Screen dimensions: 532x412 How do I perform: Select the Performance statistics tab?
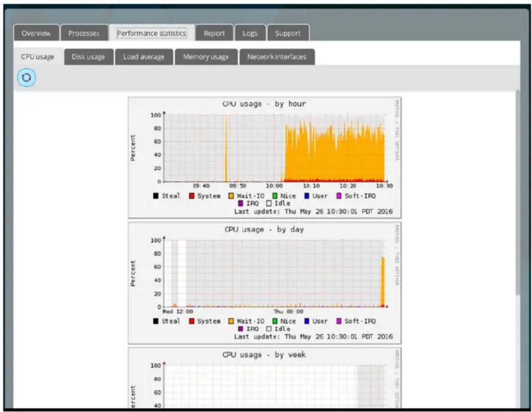(152, 33)
